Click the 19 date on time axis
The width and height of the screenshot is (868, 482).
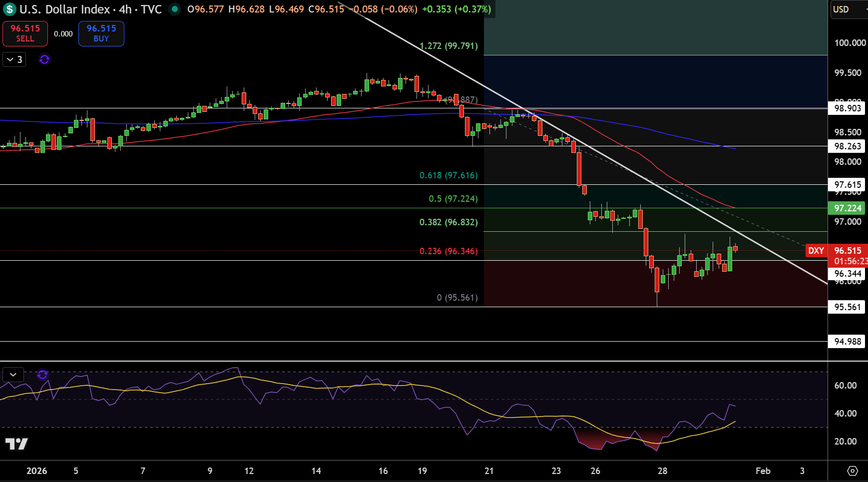point(422,471)
